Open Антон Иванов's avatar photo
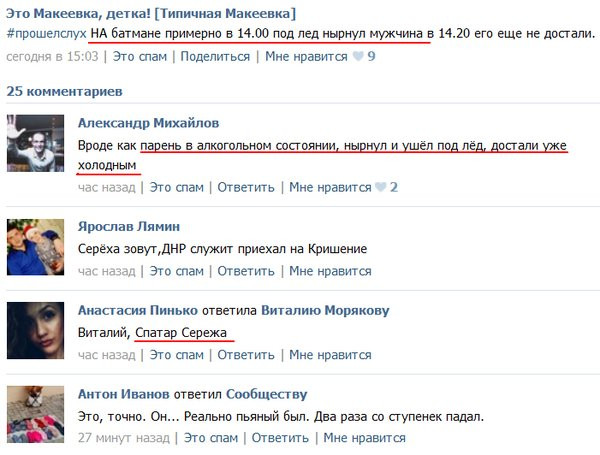Screen dimensions: 600x455 (35, 414)
